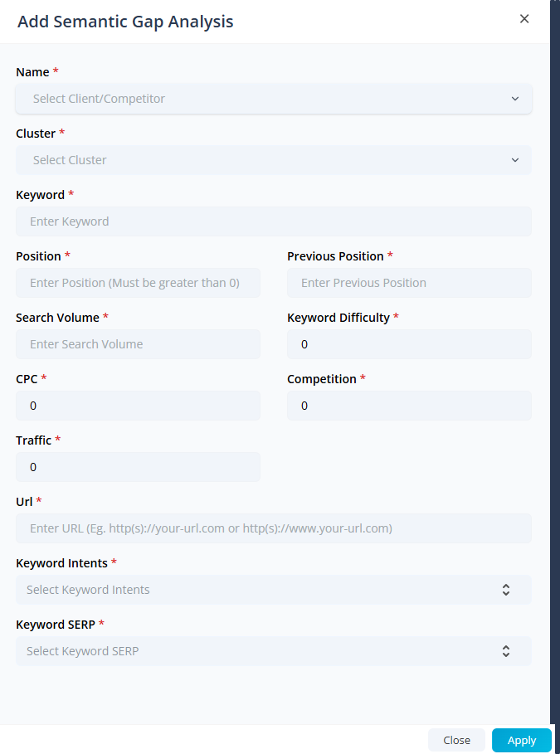Click the Keyword Difficulty field

coord(409,344)
